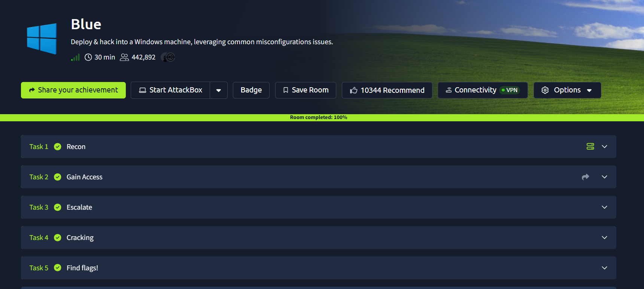Expand Task 2 Gain Access chevron

604,177
